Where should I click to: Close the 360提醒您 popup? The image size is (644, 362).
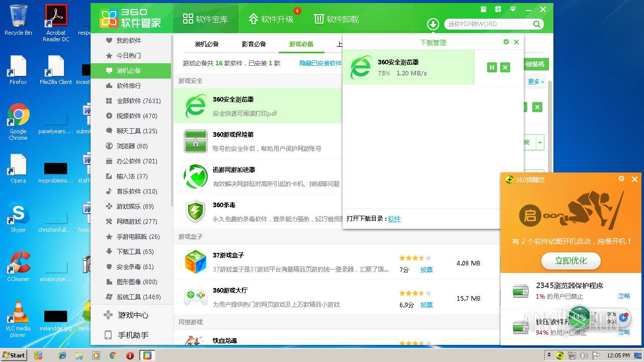point(634,179)
